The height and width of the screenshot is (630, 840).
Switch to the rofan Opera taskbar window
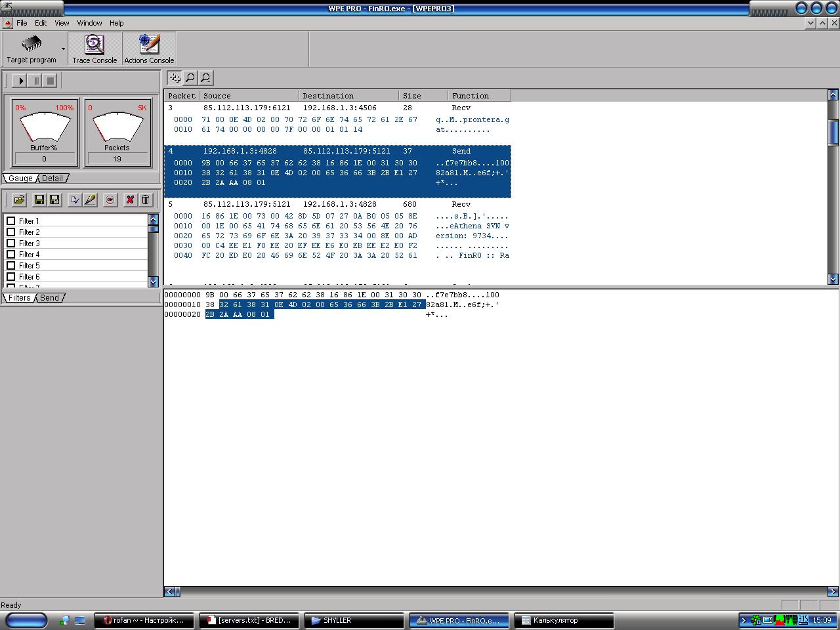(x=144, y=620)
